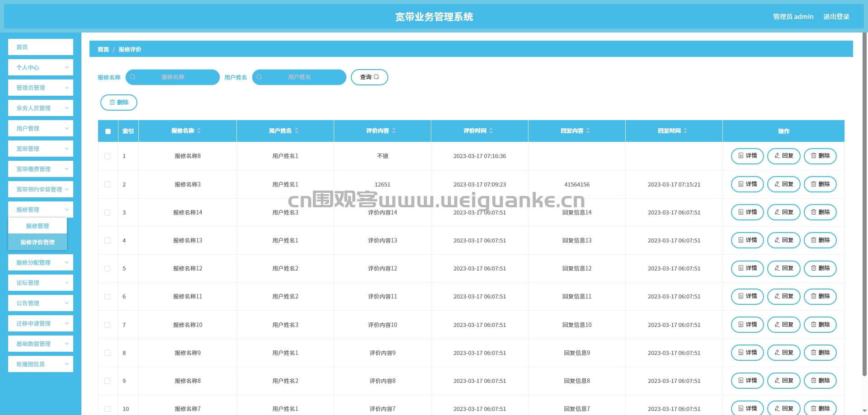Viewport: 868px width, 415px height.
Task: Open 详情 for row 报修名称14
Action: 747,212
